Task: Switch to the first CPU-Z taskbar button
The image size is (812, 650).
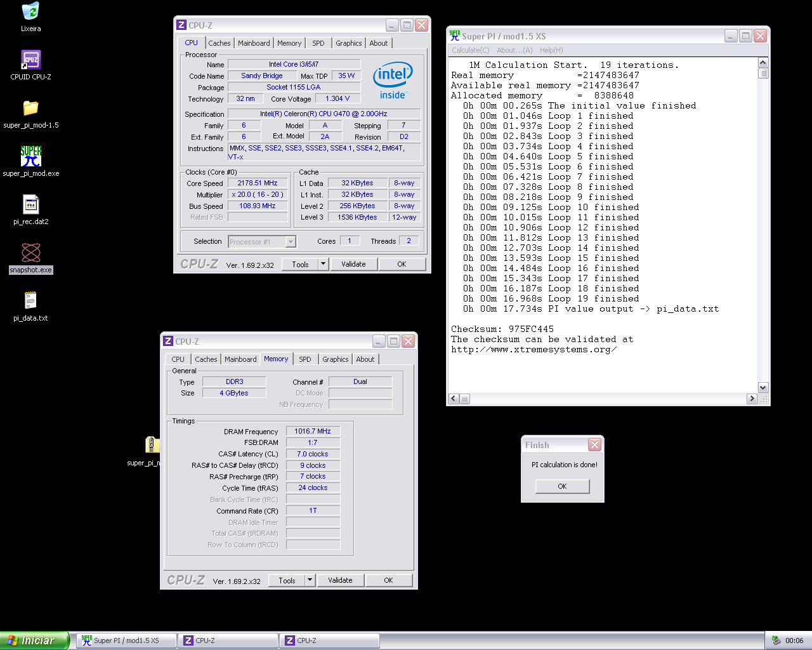Action: (228, 640)
